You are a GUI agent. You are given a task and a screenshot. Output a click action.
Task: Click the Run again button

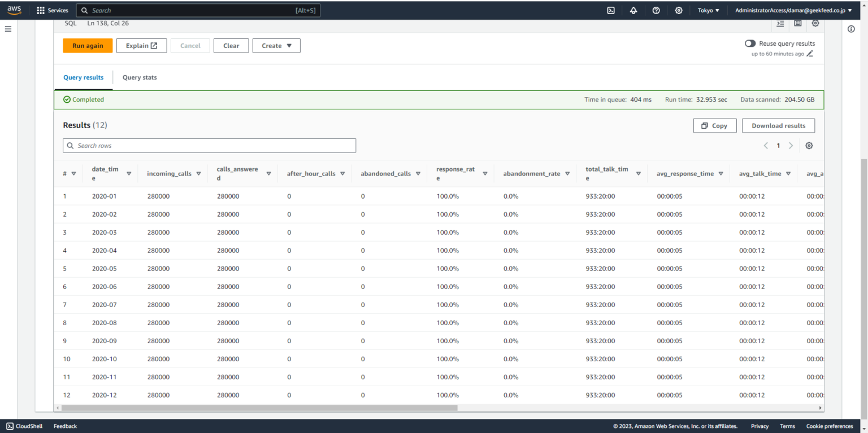(88, 46)
